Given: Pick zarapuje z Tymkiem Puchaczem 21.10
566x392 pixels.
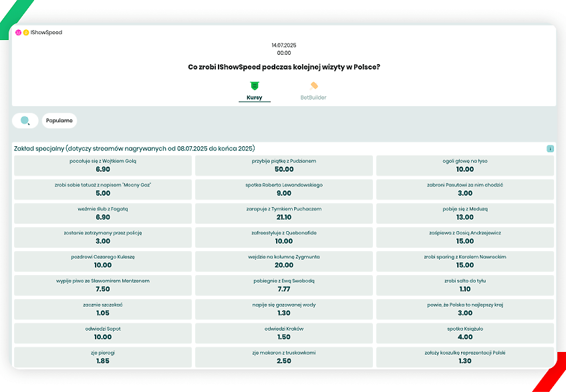Looking at the screenshot, I should pyautogui.click(x=284, y=214).
